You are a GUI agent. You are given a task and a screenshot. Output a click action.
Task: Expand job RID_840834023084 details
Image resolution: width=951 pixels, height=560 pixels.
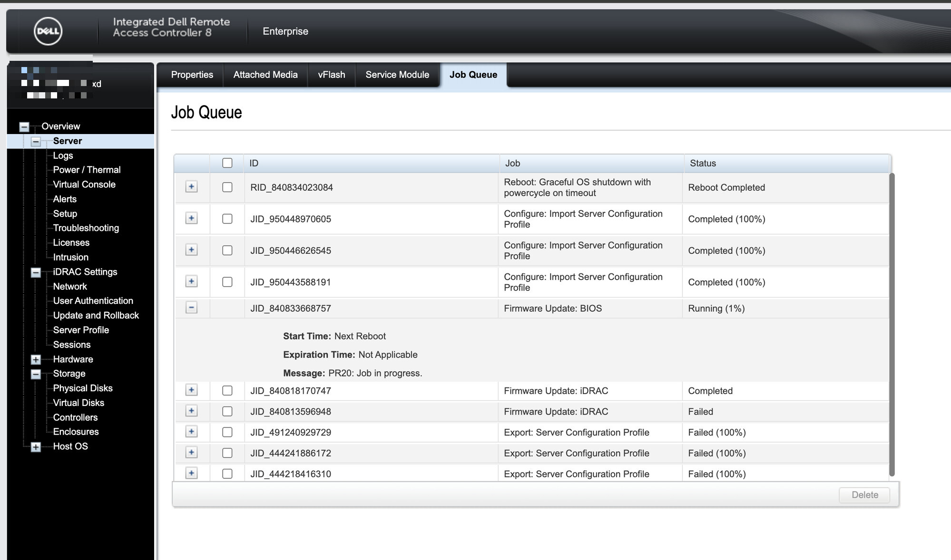191,187
